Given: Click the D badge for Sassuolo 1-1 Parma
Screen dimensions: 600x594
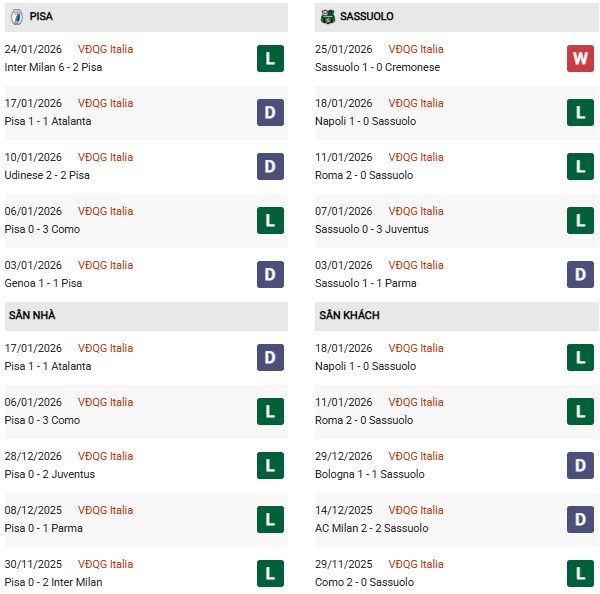Looking at the screenshot, I should coord(580,274).
